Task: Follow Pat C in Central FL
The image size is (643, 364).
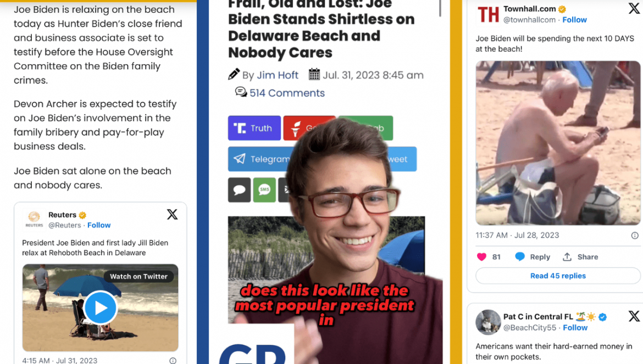Action: (x=575, y=328)
